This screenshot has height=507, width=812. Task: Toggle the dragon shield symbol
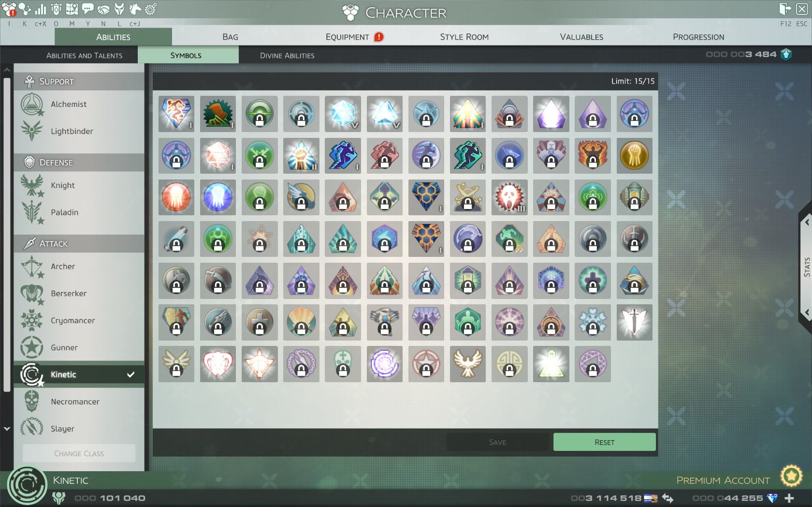click(x=176, y=114)
